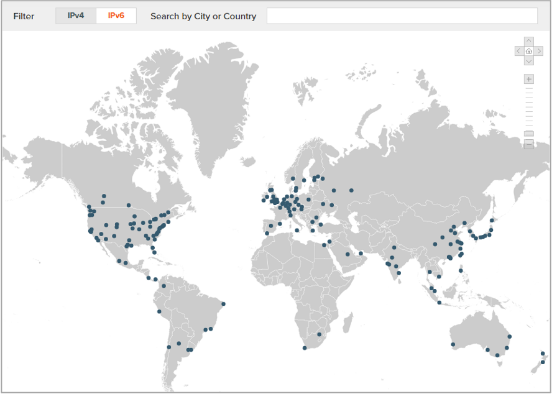Click the zoom slider handle
The image size is (552, 394).
[x=529, y=134]
